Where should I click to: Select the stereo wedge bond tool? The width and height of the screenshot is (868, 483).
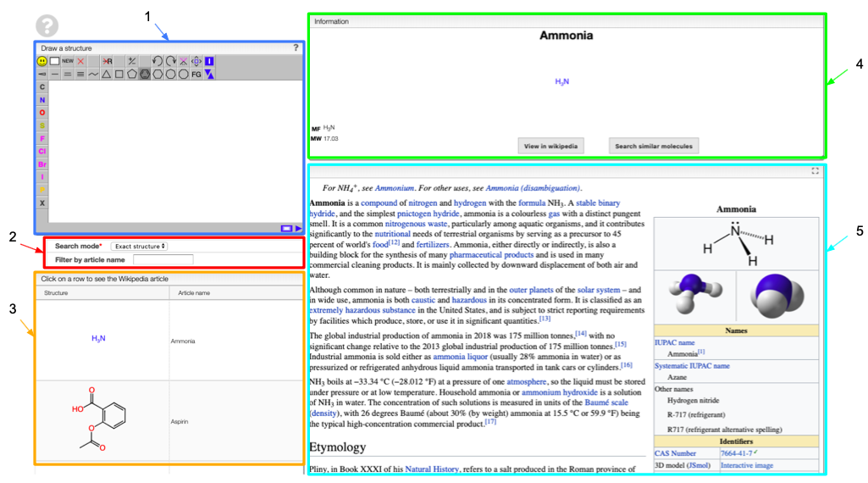(41, 75)
